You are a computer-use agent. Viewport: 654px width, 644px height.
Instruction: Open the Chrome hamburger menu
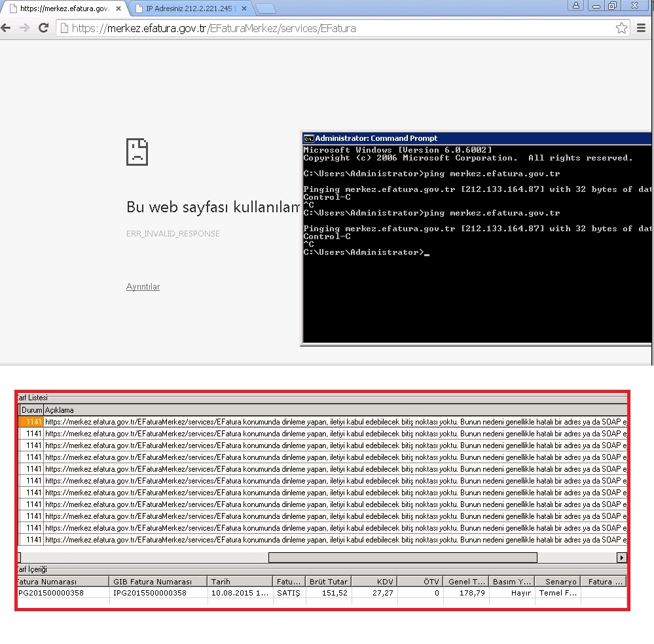tap(642, 28)
